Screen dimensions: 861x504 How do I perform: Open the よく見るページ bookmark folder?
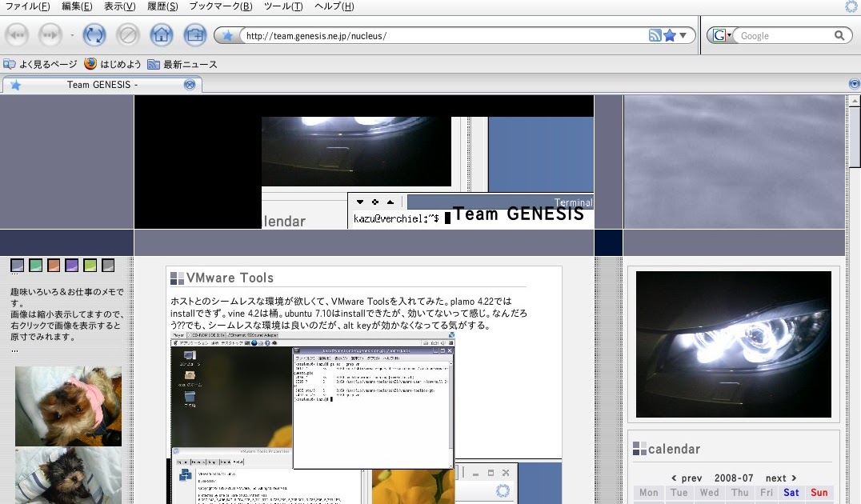pyautogui.click(x=41, y=64)
